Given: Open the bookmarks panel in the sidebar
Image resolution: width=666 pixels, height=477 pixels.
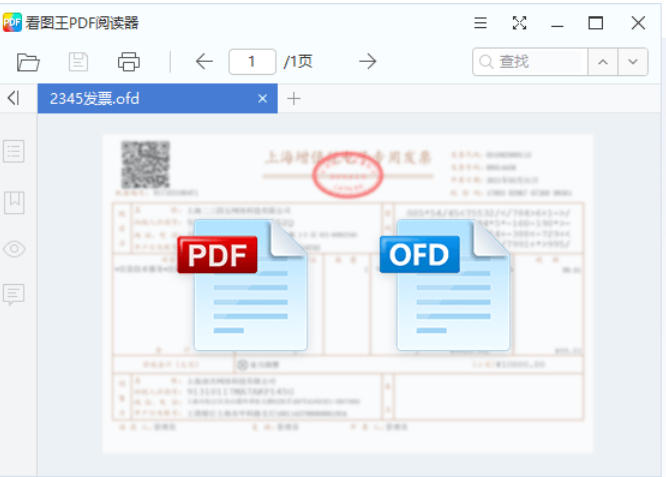Looking at the screenshot, I should tap(14, 202).
